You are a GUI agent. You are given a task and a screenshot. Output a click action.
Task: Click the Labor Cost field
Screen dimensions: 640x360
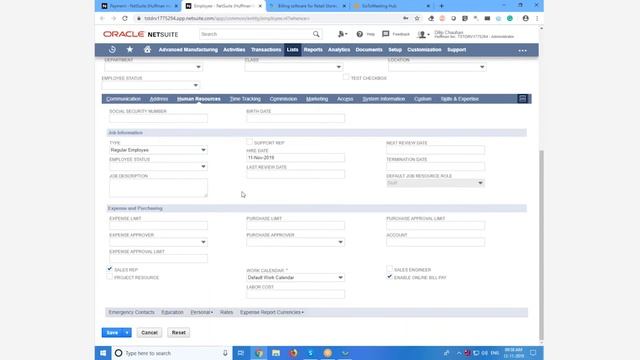click(x=295, y=294)
